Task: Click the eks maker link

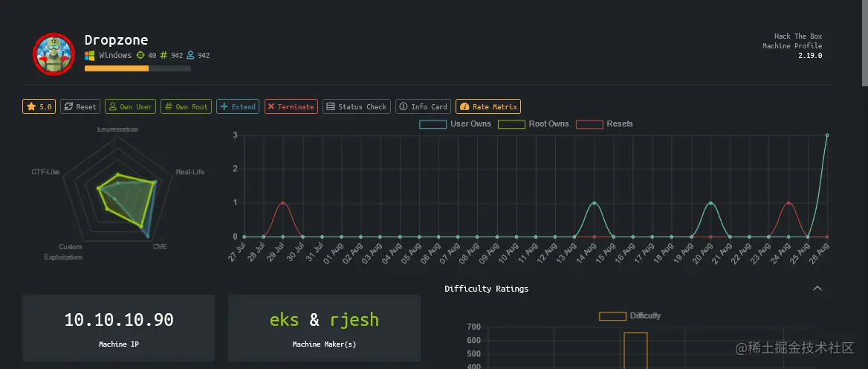Action: pos(285,320)
